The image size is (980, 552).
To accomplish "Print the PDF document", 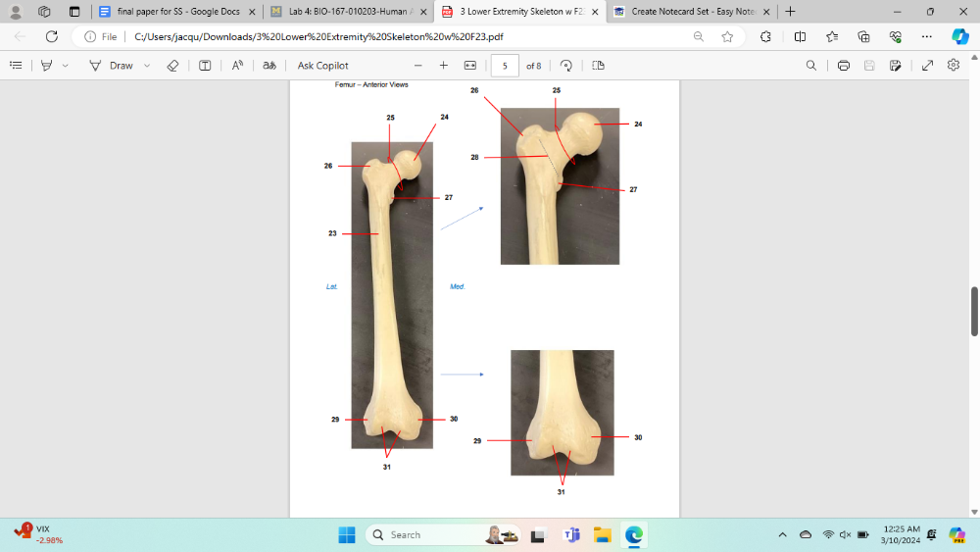I will pyautogui.click(x=843, y=66).
